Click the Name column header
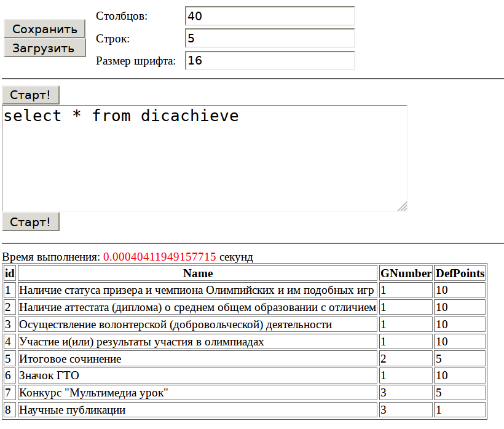Screen dimensions: 504x429 (x=198, y=273)
